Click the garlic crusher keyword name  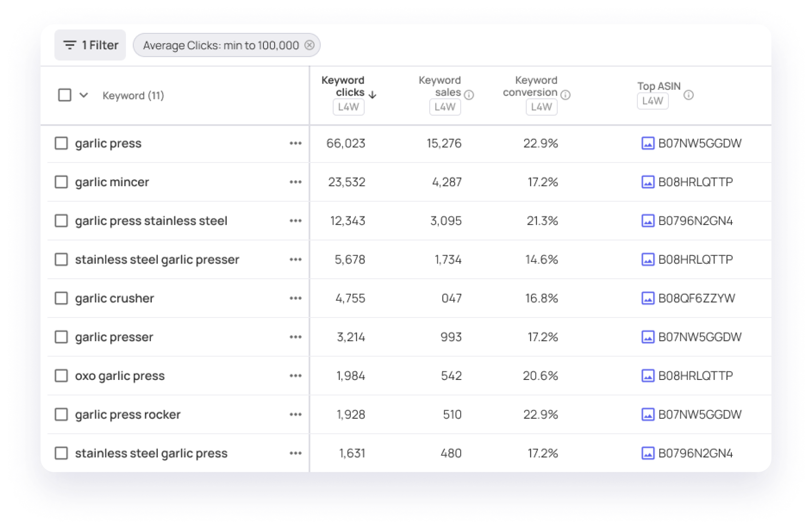(x=115, y=298)
